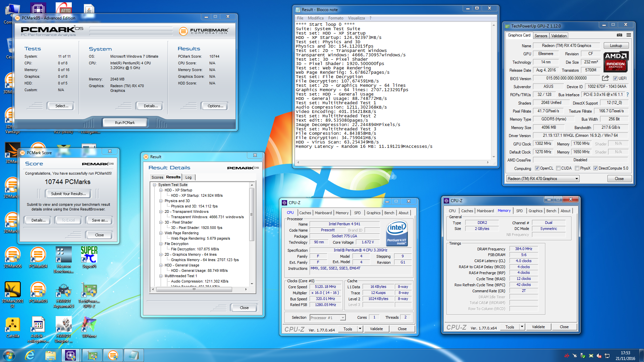Open Tools dropdown arrow in CPU-Z CPU window

[x=360, y=329]
